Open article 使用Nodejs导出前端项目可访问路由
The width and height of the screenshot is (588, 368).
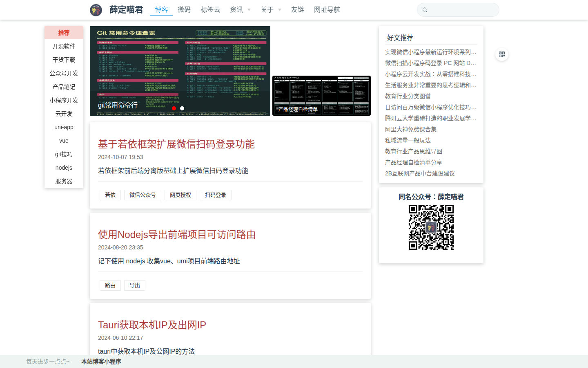coord(177,234)
